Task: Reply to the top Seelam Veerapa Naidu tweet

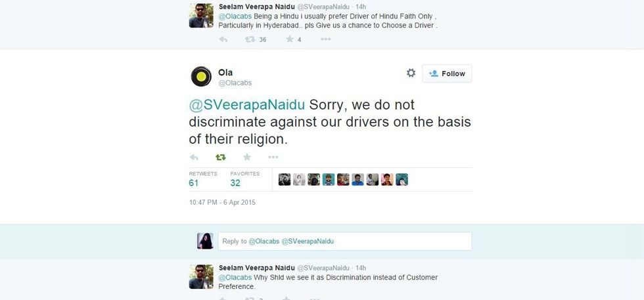Action: (223, 39)
